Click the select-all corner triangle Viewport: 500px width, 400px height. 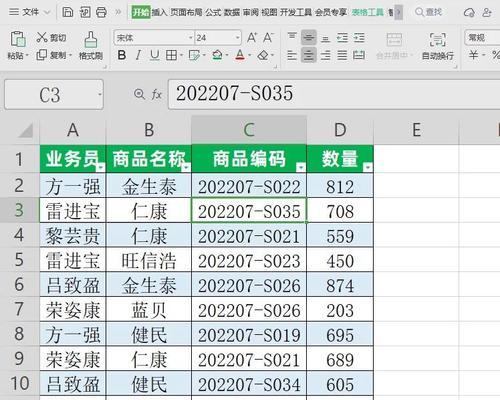(x=26, y=130)
